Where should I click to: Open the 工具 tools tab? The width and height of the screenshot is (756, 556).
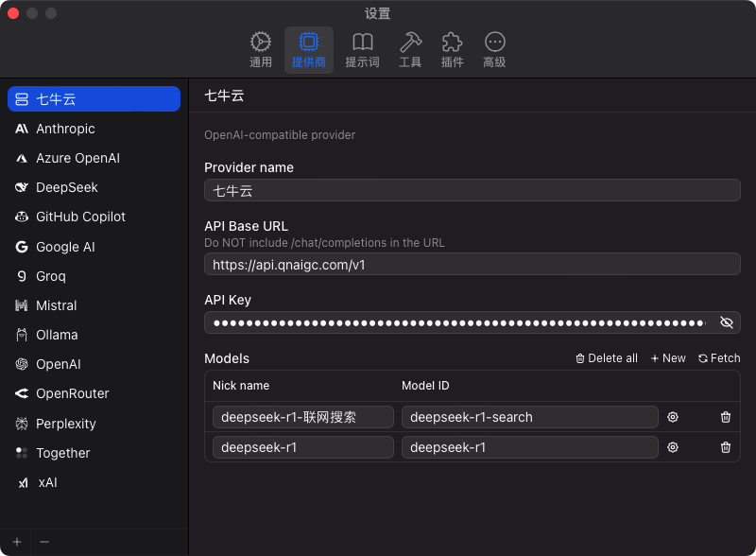tap(410, 50)
